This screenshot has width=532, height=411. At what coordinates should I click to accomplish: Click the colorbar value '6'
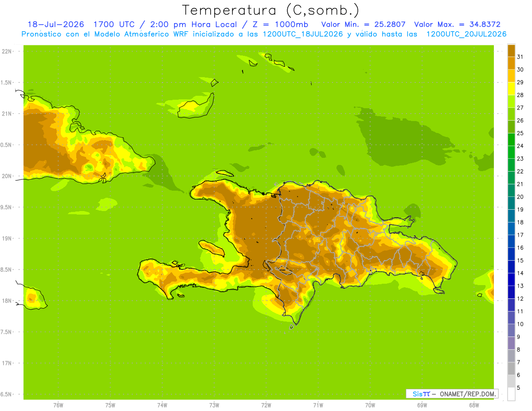tap(519, 375)
